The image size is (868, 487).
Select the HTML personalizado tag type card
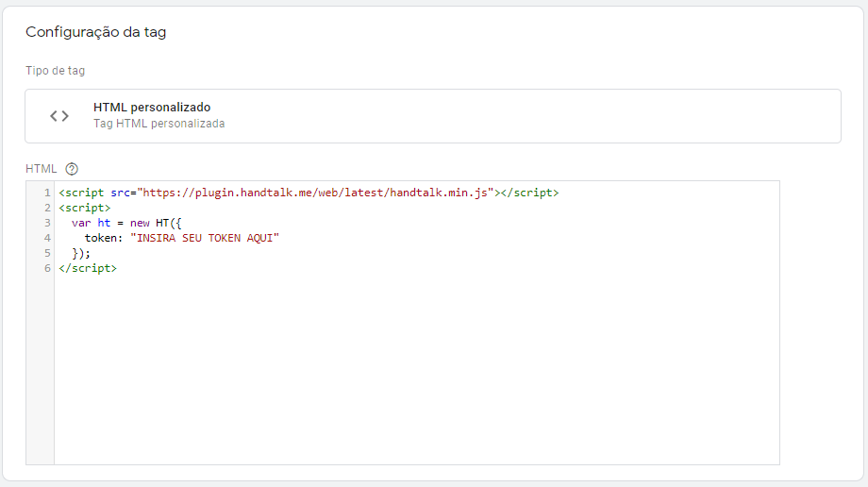pos(433,116)
